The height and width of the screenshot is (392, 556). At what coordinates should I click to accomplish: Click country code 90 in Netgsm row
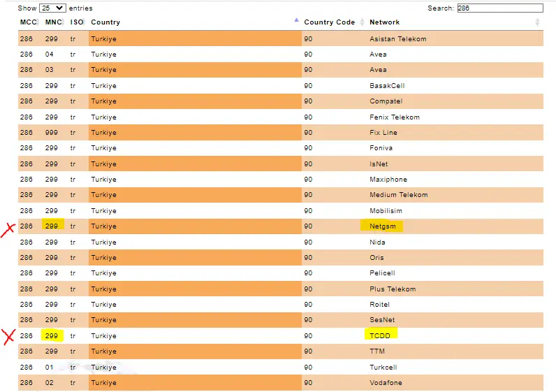coord(308,226)
